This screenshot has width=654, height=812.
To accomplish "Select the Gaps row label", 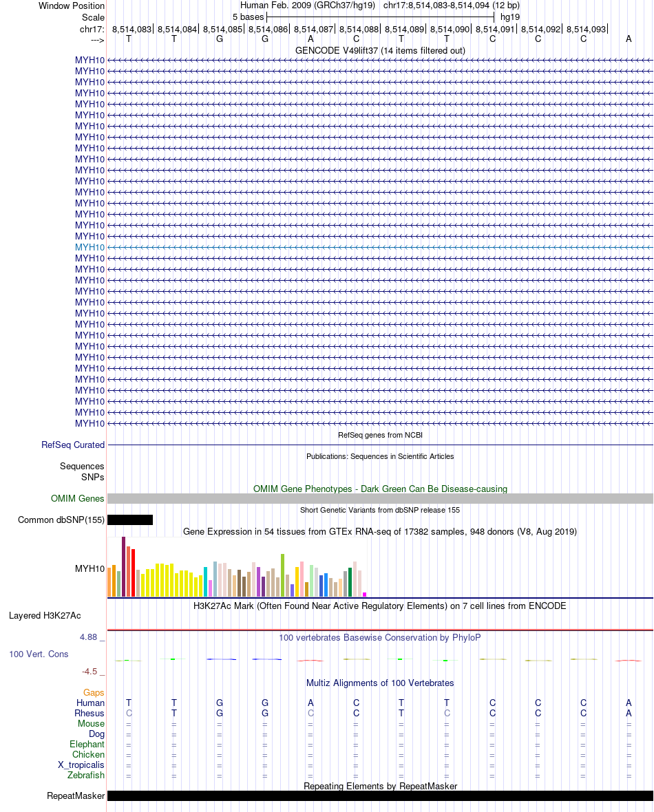I will [94, 693].
